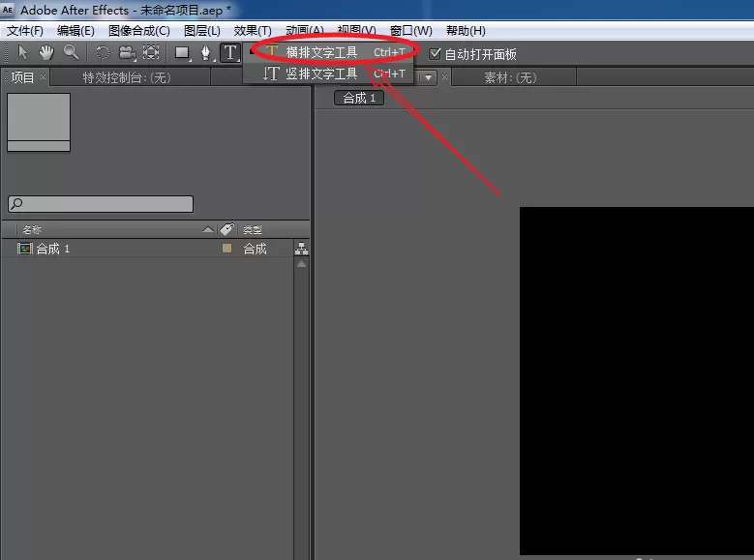This screenshot has height=560, width=754.
Task: Select the Pen tool
Action: point(206,53)
